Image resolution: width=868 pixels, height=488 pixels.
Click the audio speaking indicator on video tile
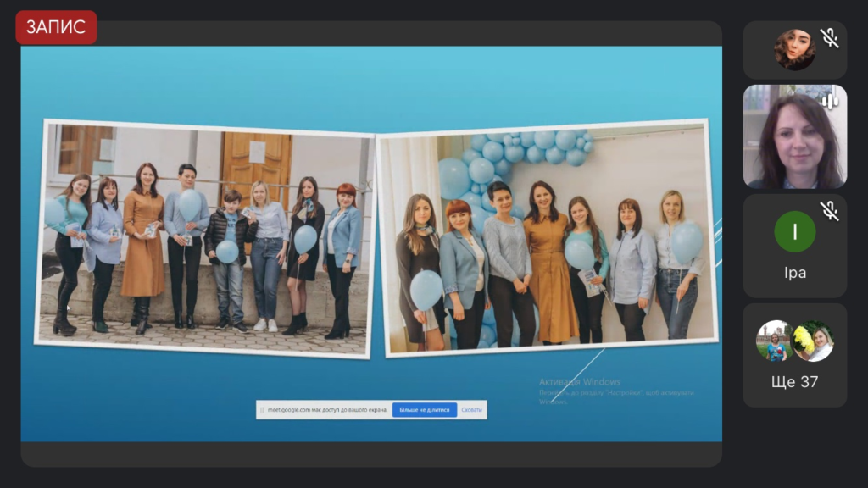tap(829, 101)
